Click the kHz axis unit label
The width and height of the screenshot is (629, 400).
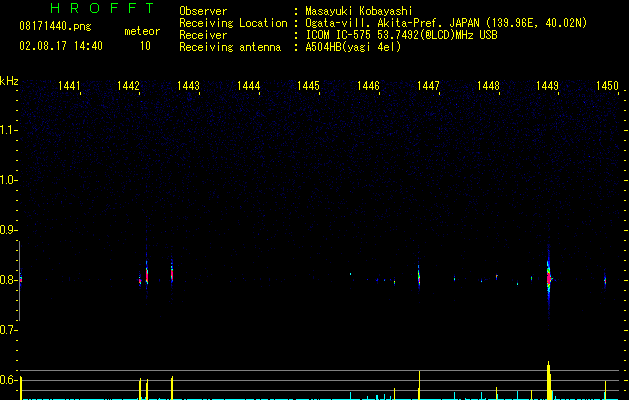tap(9, 81)
